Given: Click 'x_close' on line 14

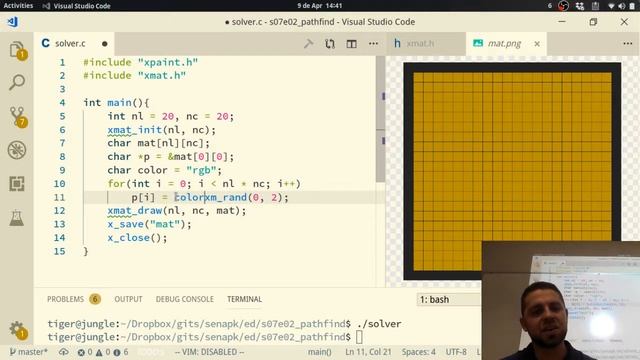Looking at the screenshot, I should pyautogui.click(x=129, y=238).
